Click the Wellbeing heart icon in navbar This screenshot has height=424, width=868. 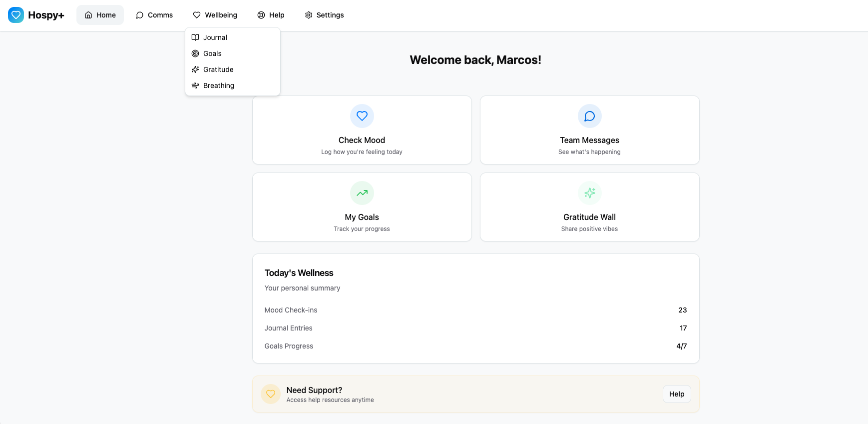pyautogui.click(x=197, y=15)
